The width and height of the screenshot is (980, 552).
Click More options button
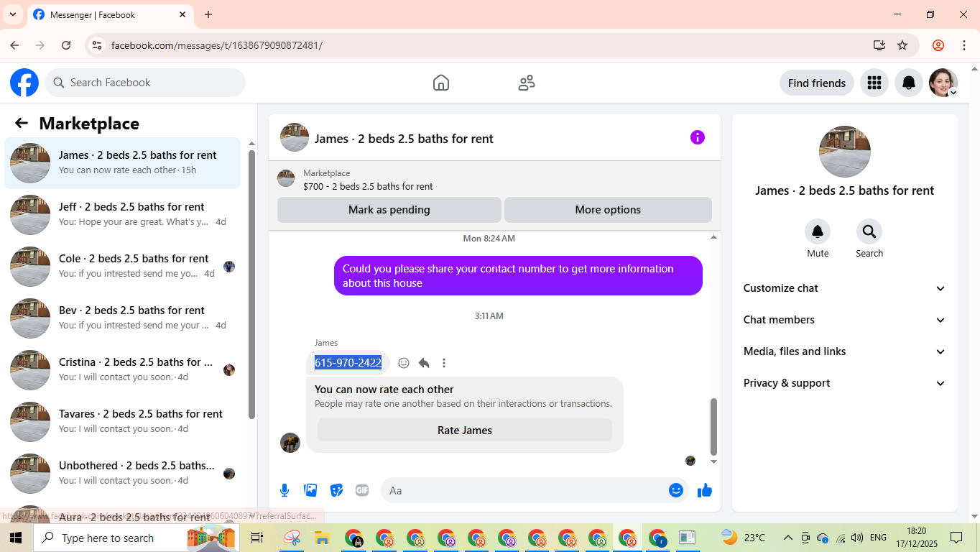(x=608, y=210)
